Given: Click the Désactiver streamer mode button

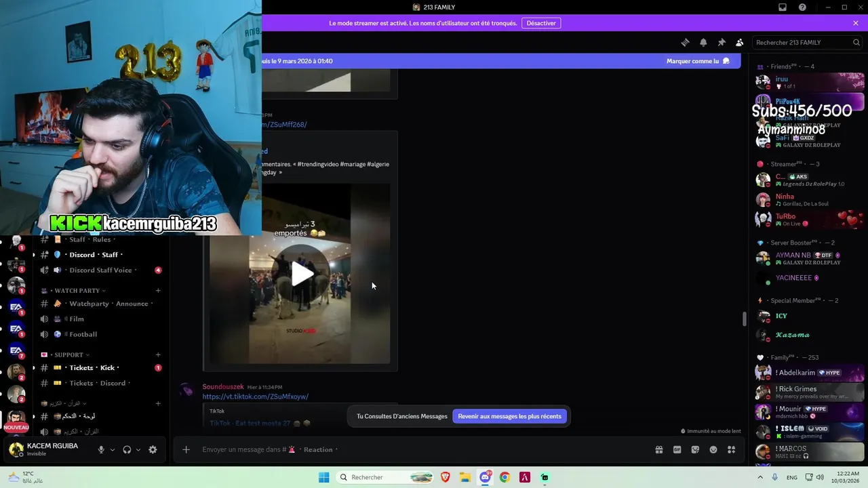Looking at the screenshot, I should pyautogui.click(x=541, y=23).
